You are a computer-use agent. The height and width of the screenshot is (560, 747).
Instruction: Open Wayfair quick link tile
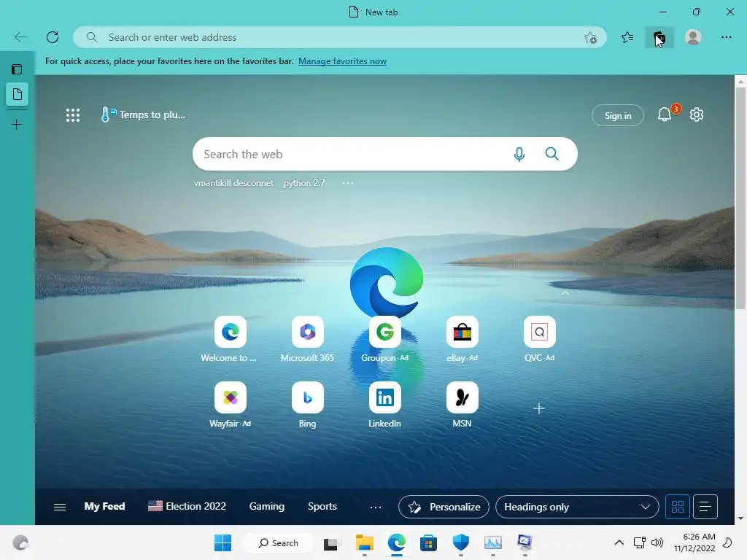tap(230, 405)
